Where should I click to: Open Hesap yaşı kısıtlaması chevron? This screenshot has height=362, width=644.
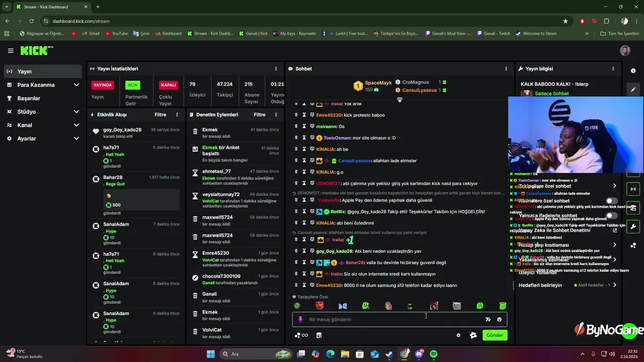click(614, 245)
